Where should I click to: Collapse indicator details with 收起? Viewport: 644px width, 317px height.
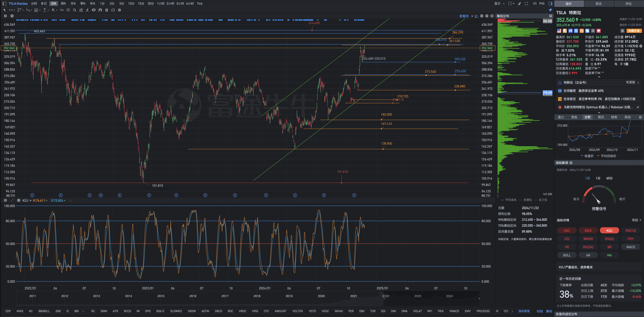[x=636, y=220]
